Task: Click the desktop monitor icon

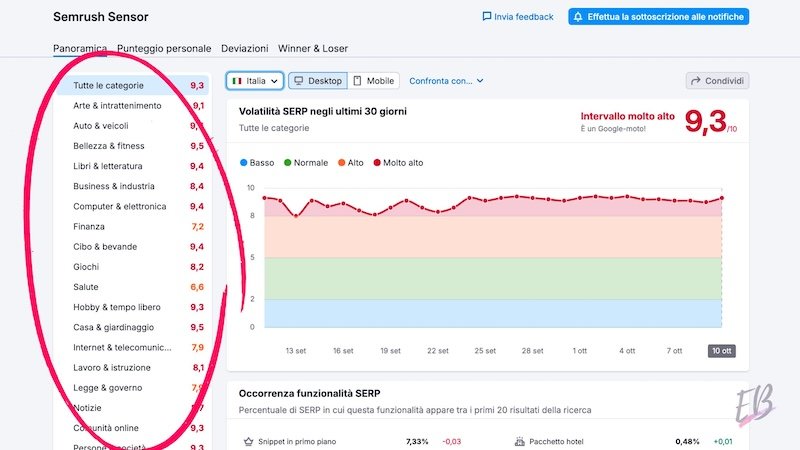Action: (x=298, y=81)
